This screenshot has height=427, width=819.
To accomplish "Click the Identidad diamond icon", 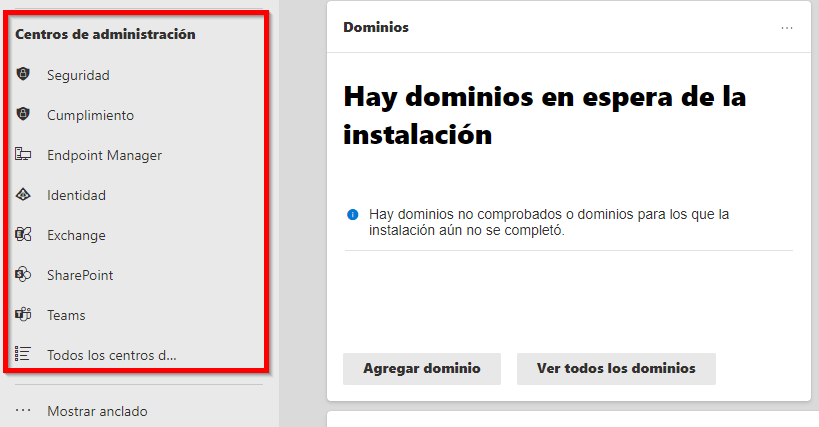I will point(23,195).
